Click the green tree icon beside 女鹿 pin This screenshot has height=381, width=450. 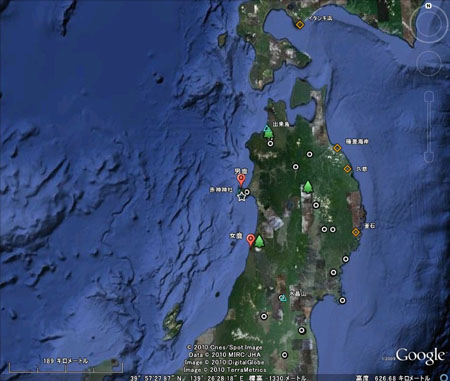point(259,241)
